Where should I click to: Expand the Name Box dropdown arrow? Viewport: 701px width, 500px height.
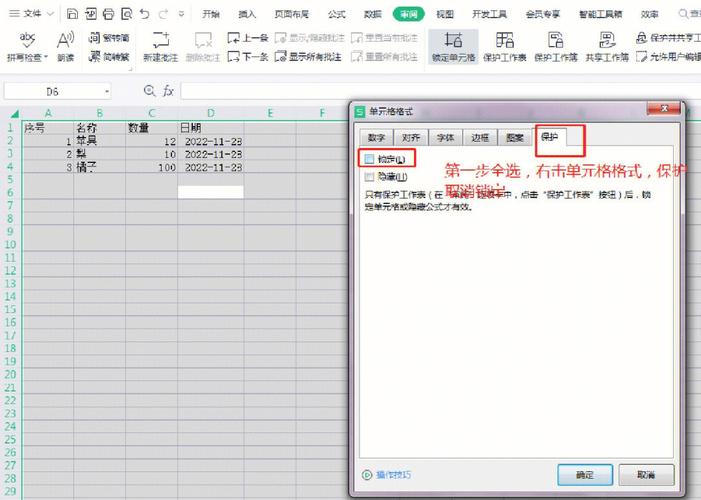point(107,92)
